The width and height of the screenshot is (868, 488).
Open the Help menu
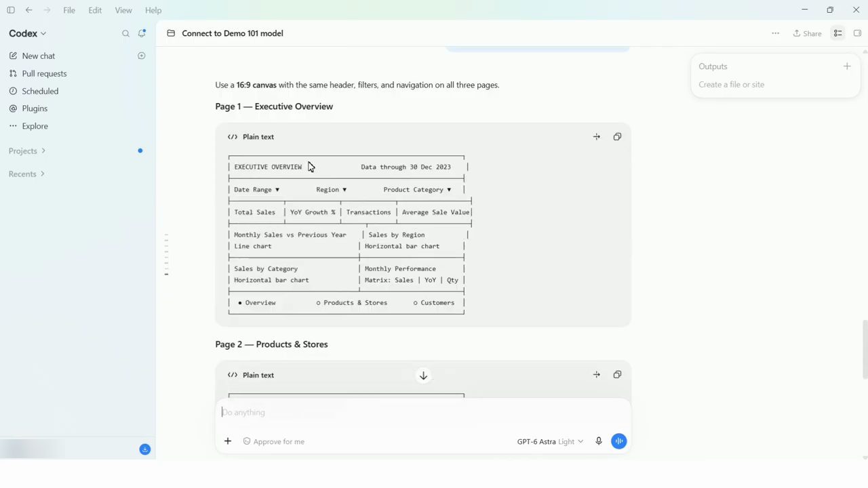pyautogui.click(x=153, y=10)
